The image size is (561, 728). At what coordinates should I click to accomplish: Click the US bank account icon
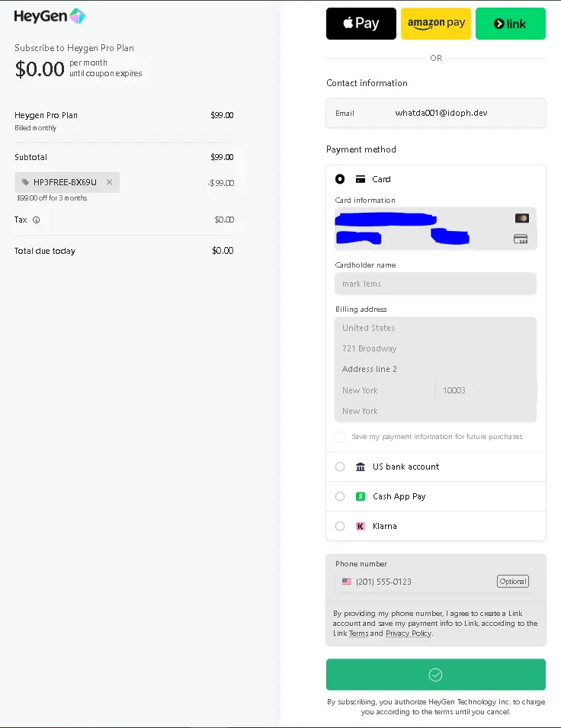pos(361,467)
